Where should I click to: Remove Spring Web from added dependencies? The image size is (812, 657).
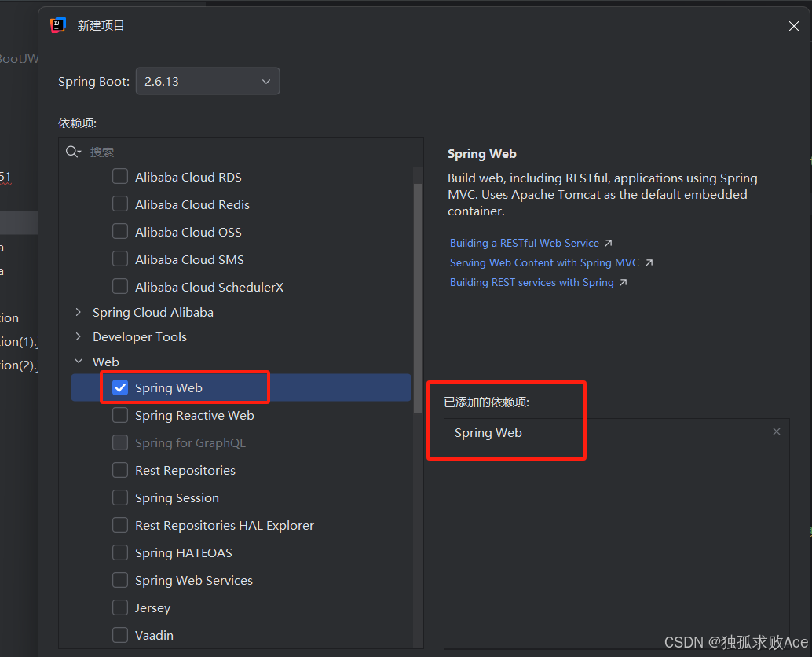click(x=776, y=431)
